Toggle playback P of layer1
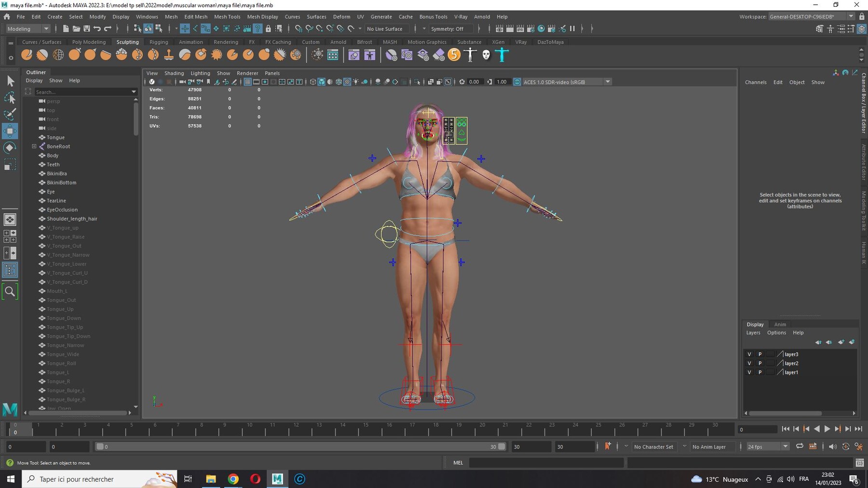The width and height of the screenshot is (868, 488). tap(760, 372)
